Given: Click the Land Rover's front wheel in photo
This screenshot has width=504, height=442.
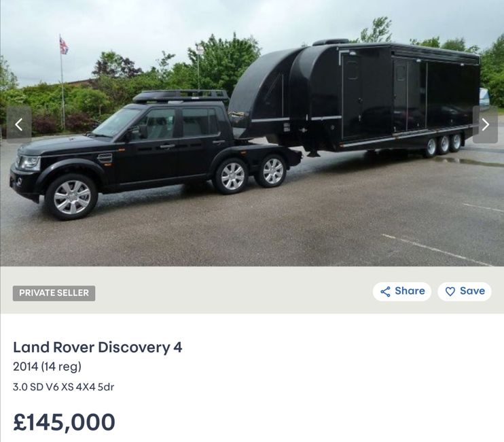Looking at the screenshot, I should click(71, 197).
